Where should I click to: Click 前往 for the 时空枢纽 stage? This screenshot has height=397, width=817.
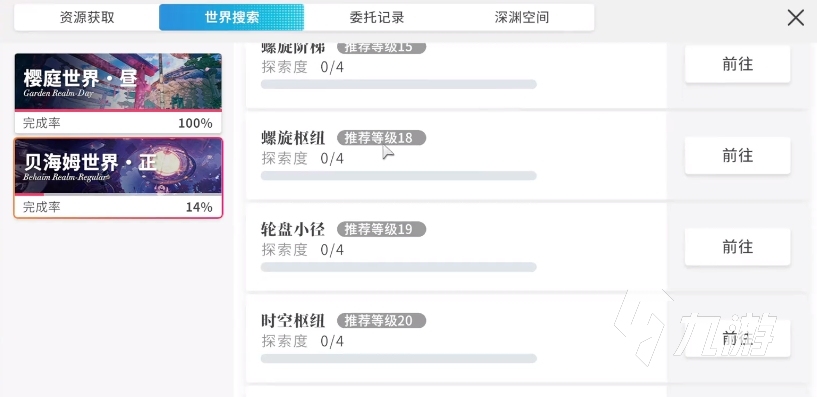coord(737,339)
